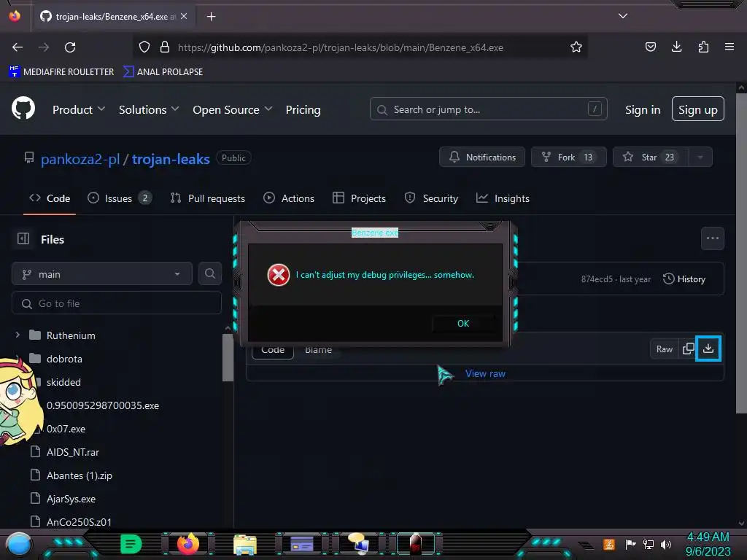The image size is (747, 560).
Task: Reload the page with the refresh icon
Action: coord(70,47)
